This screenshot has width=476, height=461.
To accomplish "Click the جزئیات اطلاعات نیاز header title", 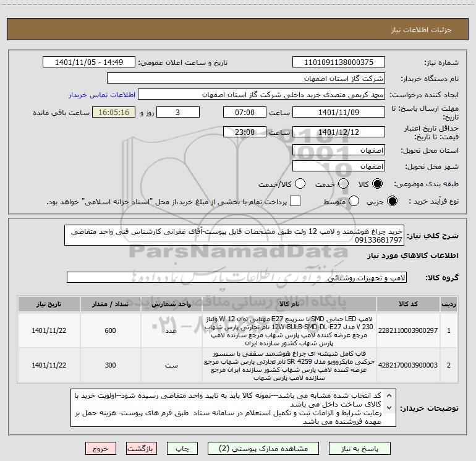I will [421, 30].
